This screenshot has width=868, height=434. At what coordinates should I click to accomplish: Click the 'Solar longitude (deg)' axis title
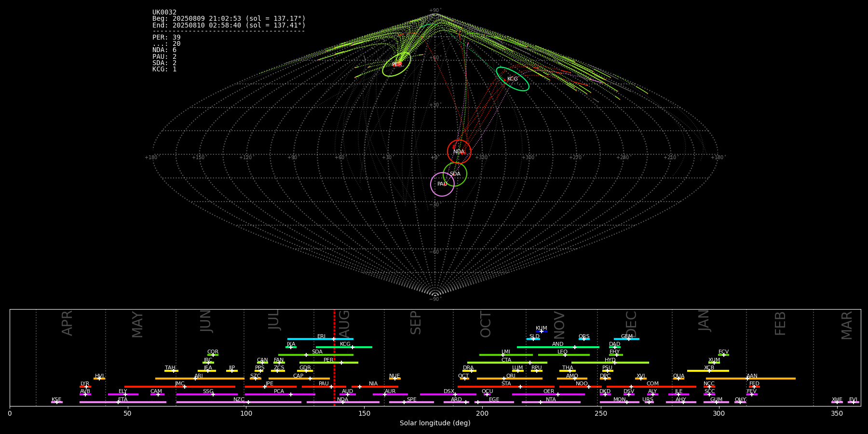pos(435,423)
